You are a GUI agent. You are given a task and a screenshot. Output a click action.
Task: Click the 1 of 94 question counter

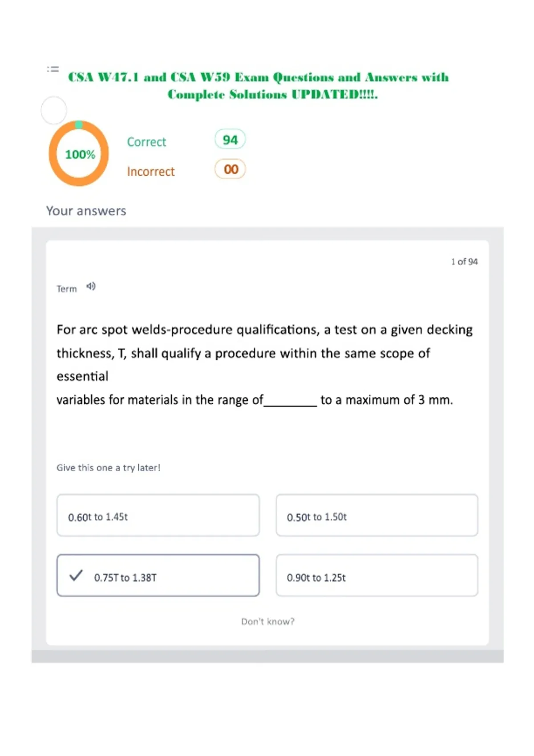(x=464, y=261)
